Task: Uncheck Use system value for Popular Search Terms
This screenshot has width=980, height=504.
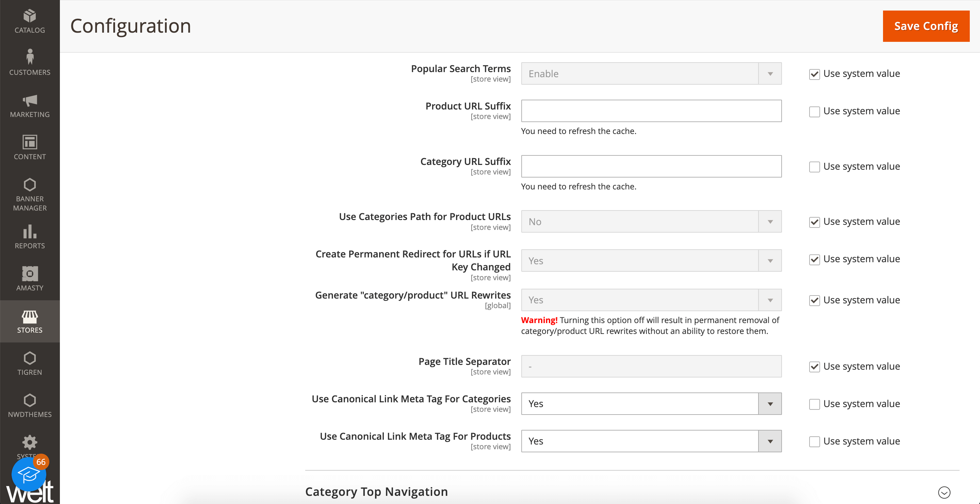Action: (x=815, y=74)
